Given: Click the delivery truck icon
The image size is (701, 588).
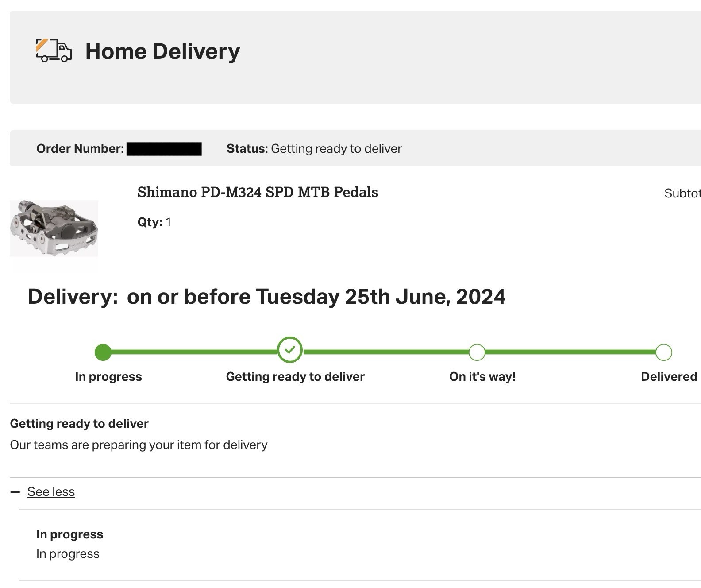Looking at the screenshot, I should coord(54,50).
